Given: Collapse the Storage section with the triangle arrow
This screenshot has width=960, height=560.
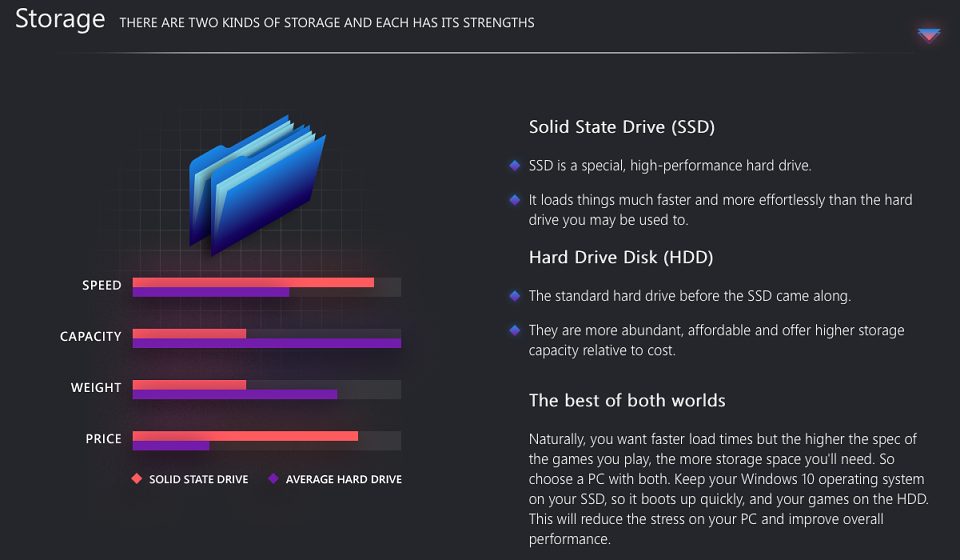Looking at the screenshot, I should pos(929,35).
